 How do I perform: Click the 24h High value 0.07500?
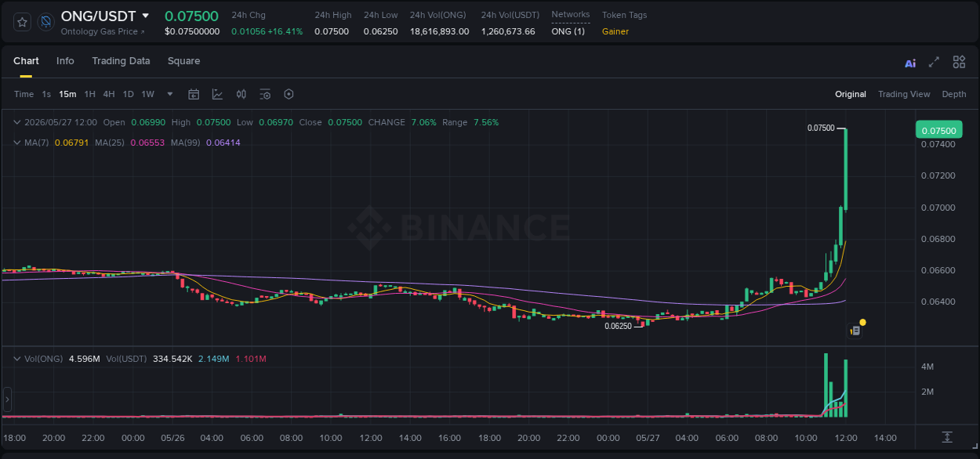[x=332, y=31]
